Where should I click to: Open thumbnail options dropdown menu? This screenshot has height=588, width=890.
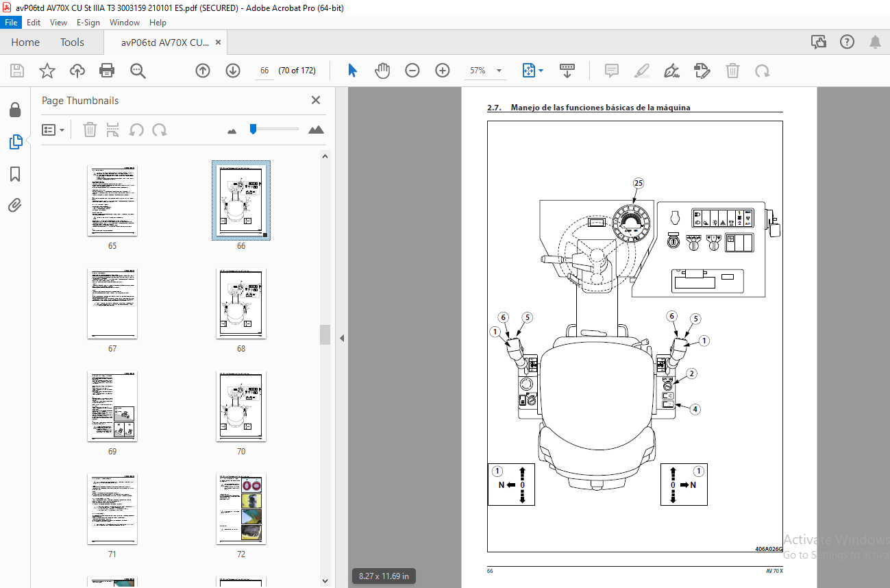(53, 130)
